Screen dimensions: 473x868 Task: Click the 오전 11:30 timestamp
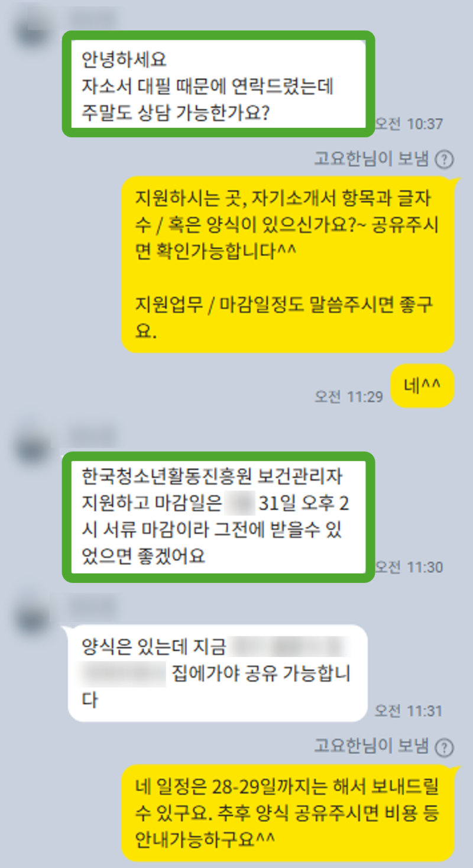click(409, 567)
